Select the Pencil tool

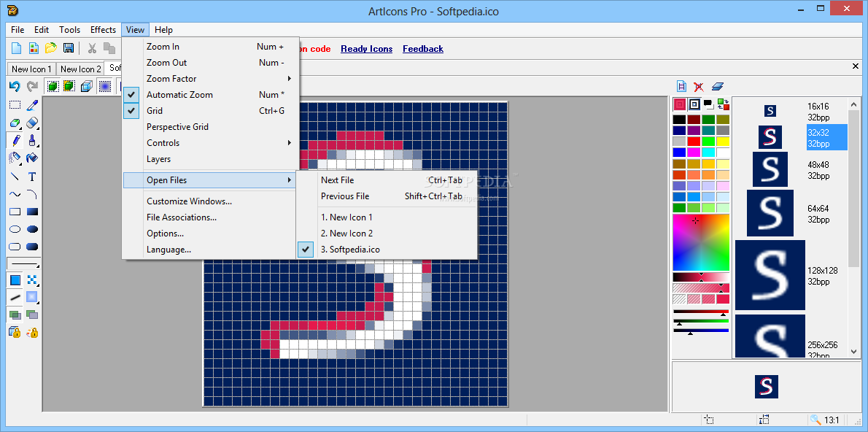pos(15,140)
